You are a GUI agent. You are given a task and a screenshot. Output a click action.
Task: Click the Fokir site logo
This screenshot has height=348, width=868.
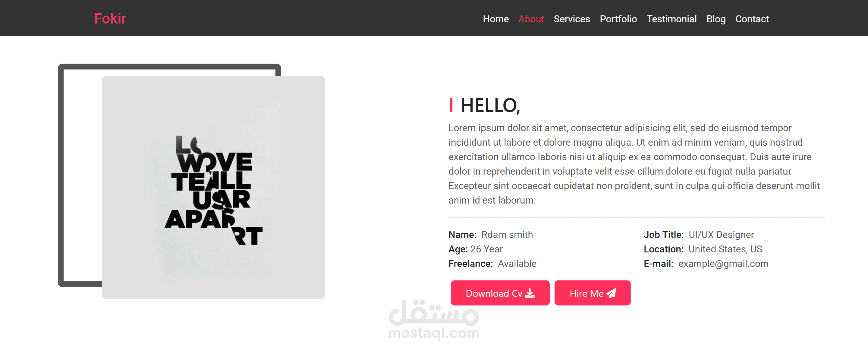pyautogui.click(x=110, y=19)
